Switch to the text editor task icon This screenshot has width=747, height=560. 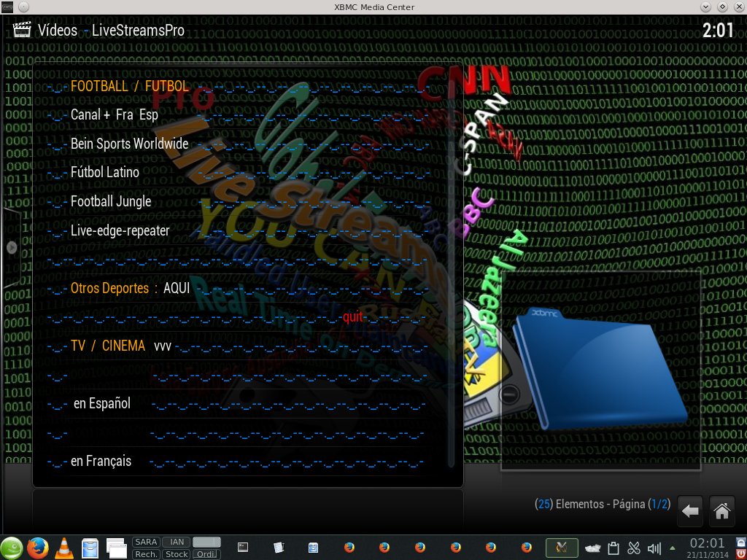279,548
